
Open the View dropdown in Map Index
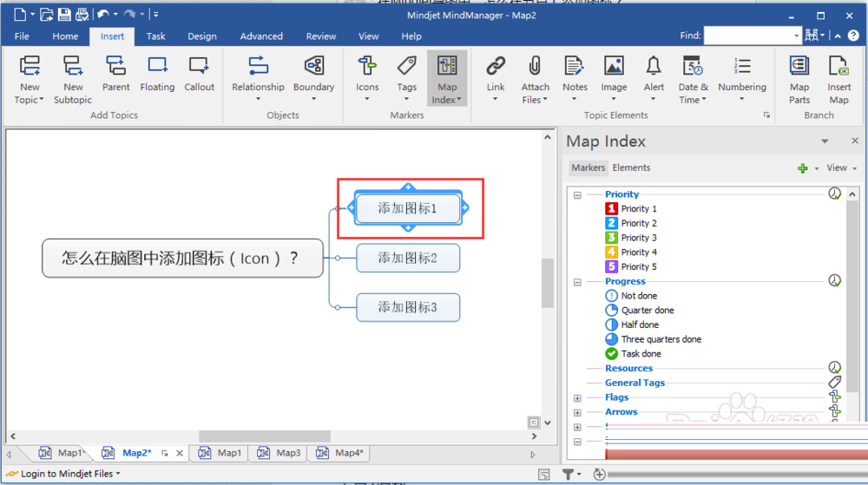click(x=841, y=167)
